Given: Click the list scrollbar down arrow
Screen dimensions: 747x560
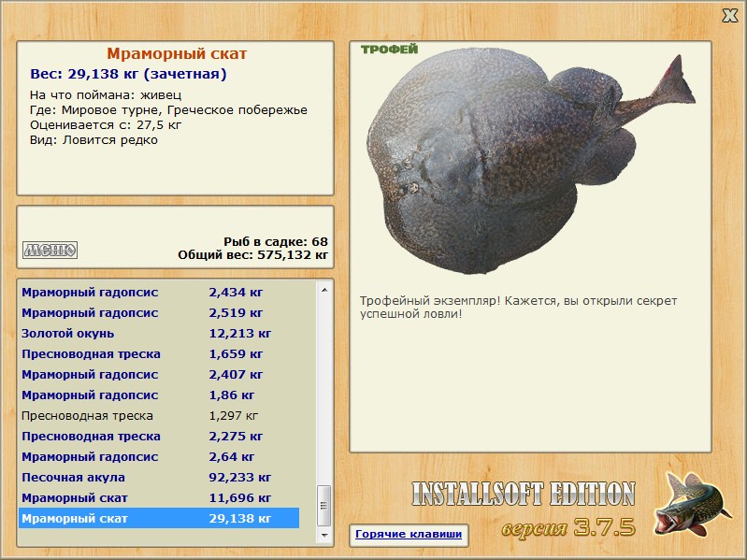Looking at the screenshot, I should [324, 536].
